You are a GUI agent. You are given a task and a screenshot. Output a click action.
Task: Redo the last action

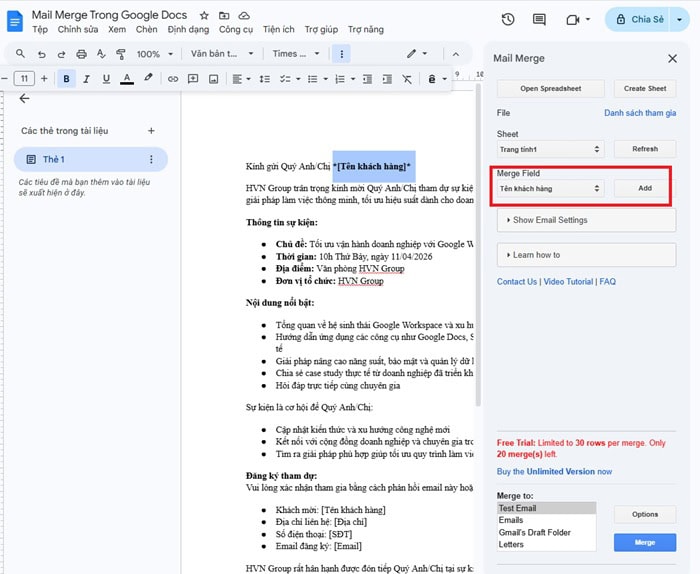click(x=62, y=54)
